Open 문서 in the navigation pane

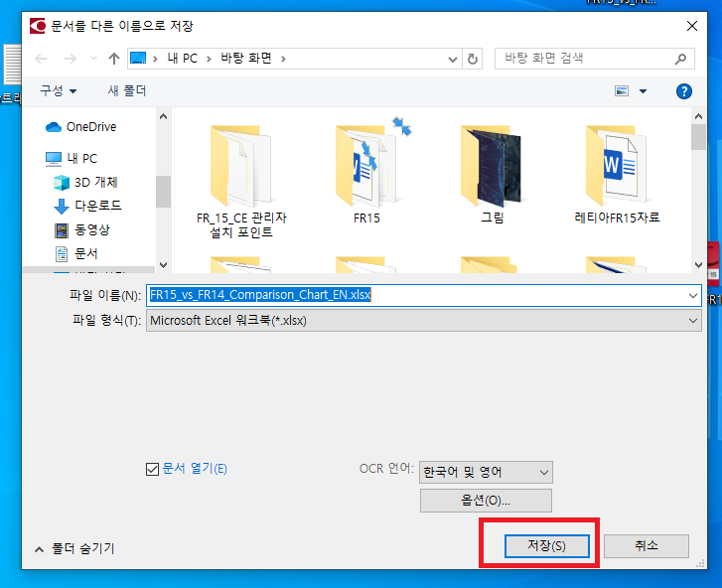coord(76,253)
